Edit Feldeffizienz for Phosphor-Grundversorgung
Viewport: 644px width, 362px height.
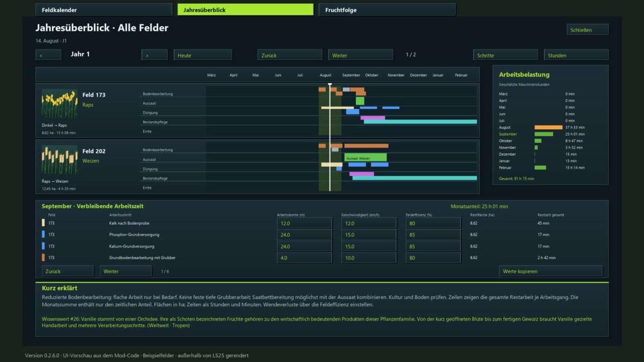[x=434, y=235]
